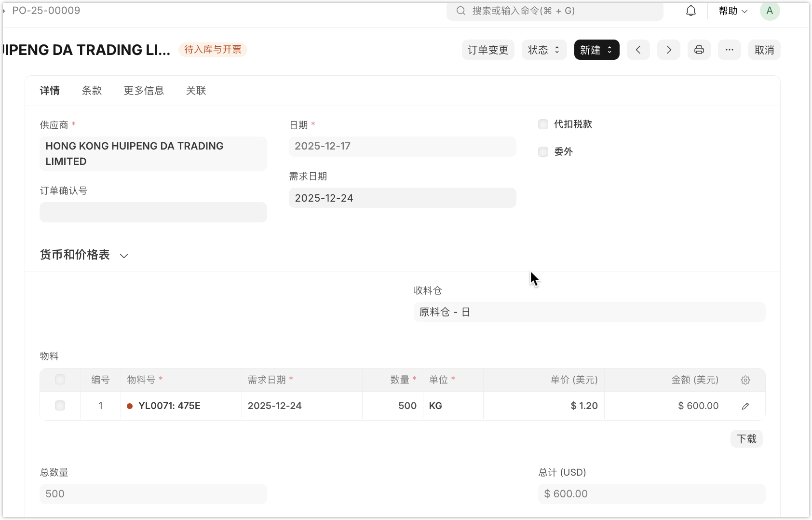The height and width of the screenshot is (520, 812).
Task: Switch to the 更多信息 tab
Action: [144, 91]
